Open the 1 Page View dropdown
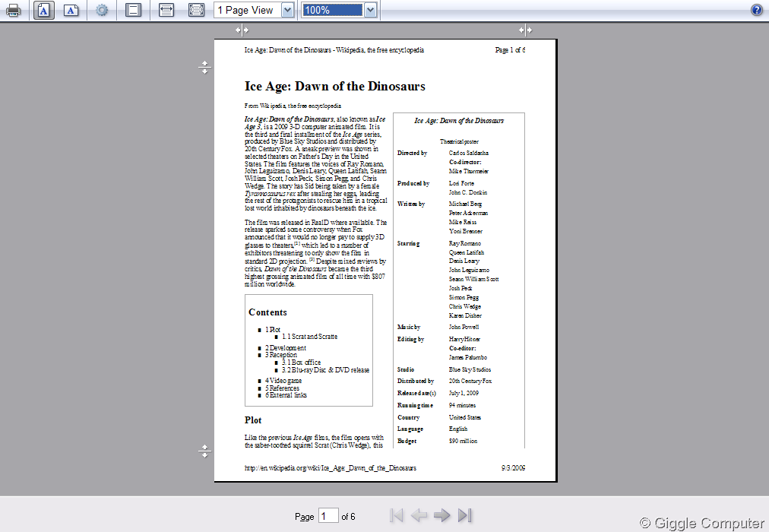This screenshot has width=769, height=532. point(254,10)
